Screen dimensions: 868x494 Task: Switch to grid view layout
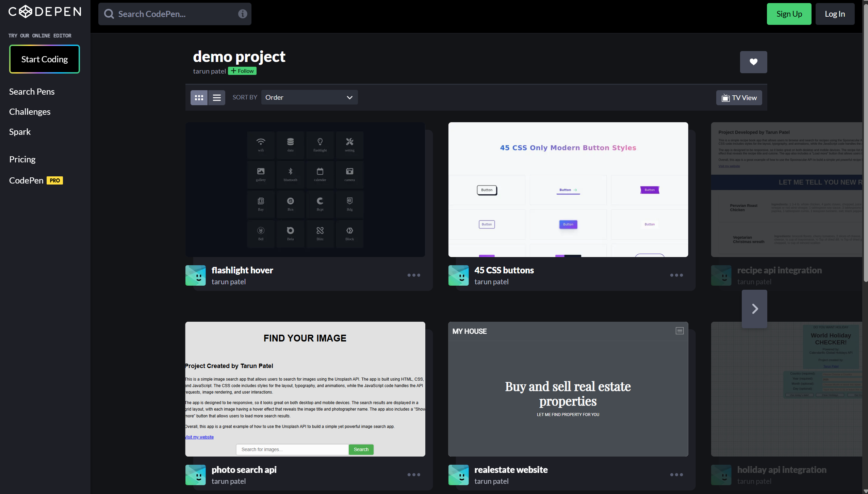click(x=199, y=98)
